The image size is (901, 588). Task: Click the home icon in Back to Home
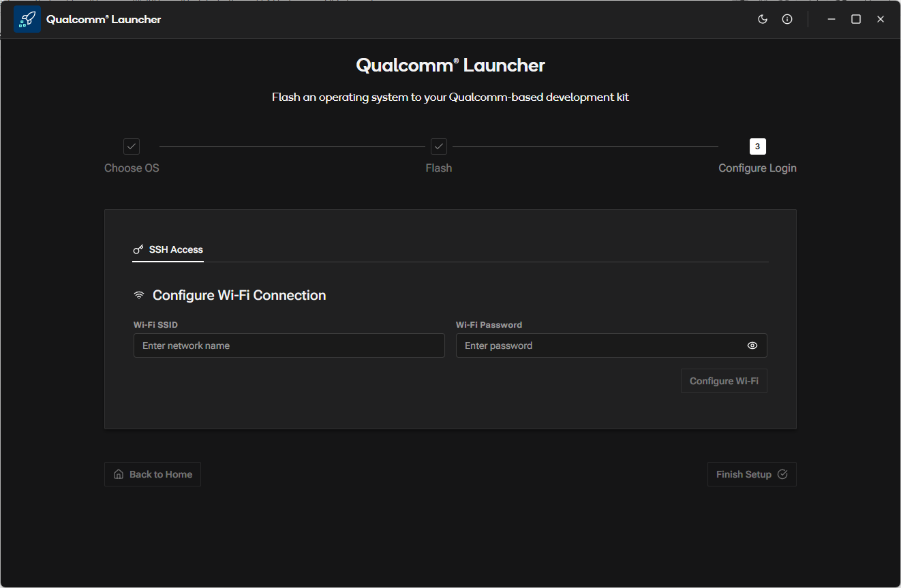pyautogui.click(x=119, y=474)
